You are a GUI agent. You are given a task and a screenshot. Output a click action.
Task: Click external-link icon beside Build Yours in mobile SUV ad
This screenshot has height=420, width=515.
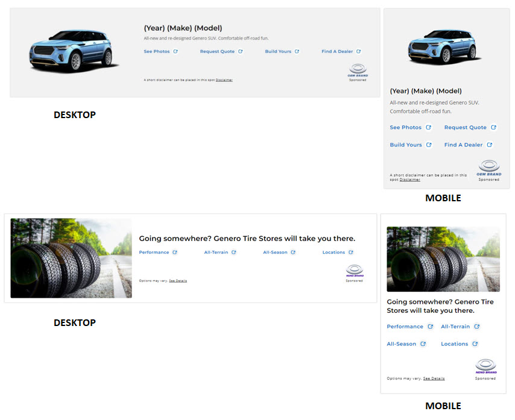pos(429,145)
